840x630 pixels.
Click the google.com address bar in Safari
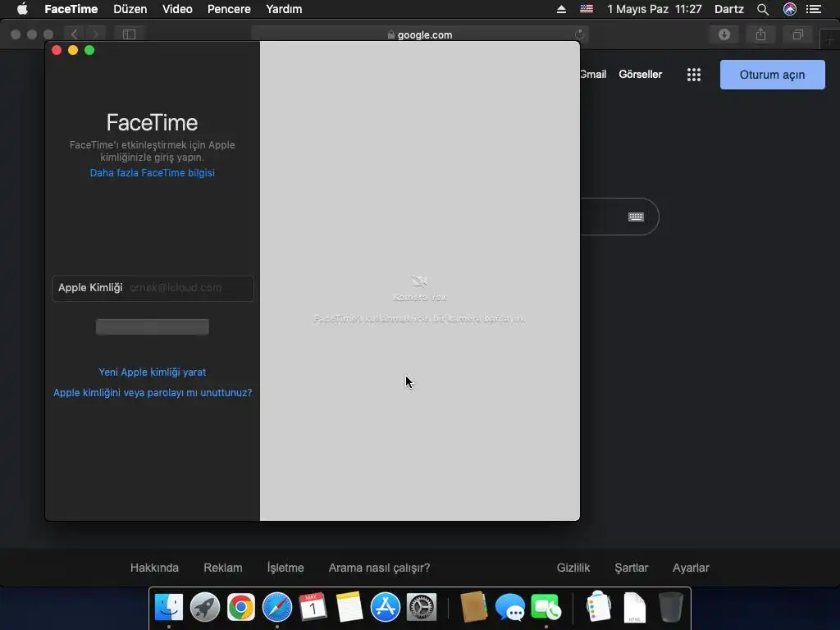419,34
